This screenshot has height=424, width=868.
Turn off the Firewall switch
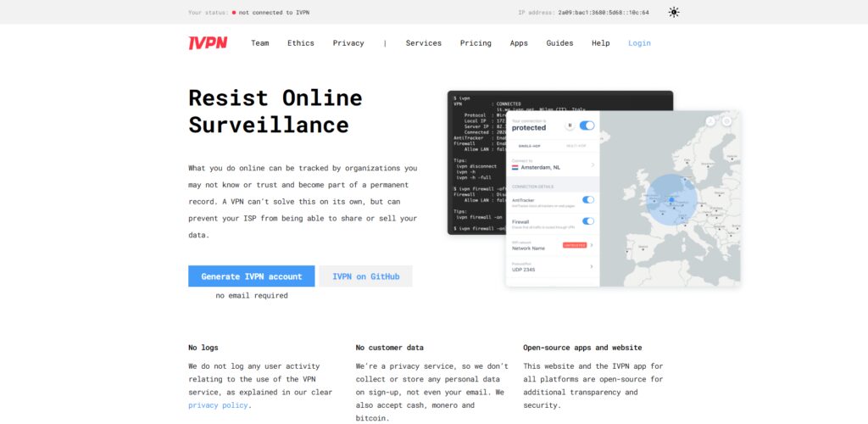coord(588,220)
